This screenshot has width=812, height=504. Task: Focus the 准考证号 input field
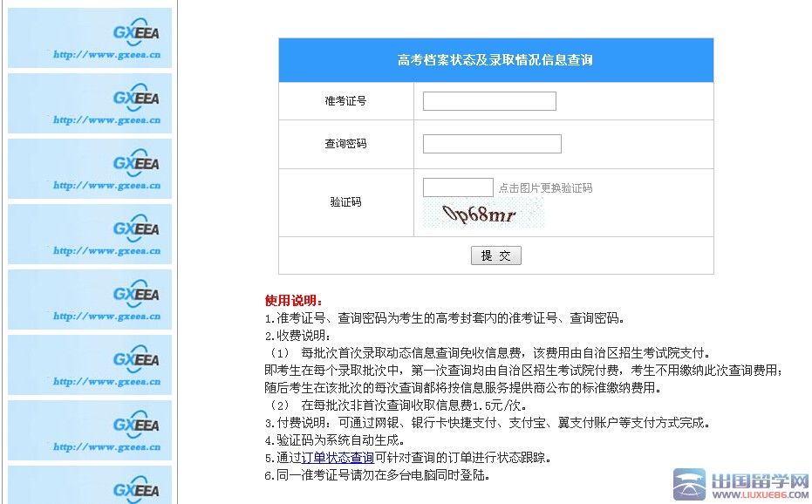tap(489, 101)
